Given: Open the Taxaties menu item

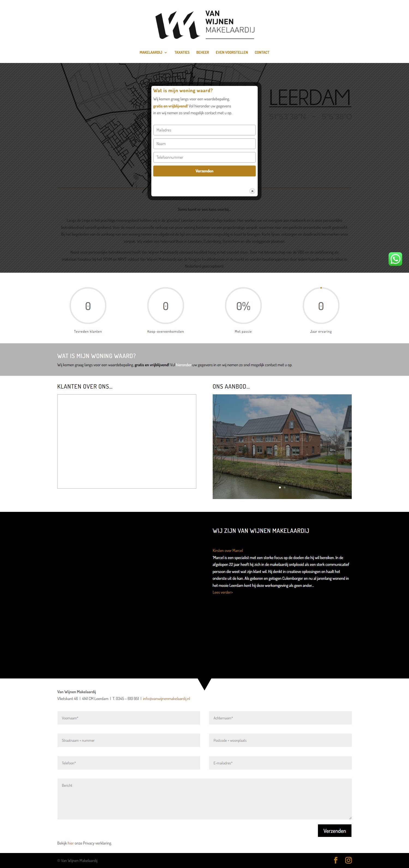Looking at the screenshot, I should coord(182,52).
